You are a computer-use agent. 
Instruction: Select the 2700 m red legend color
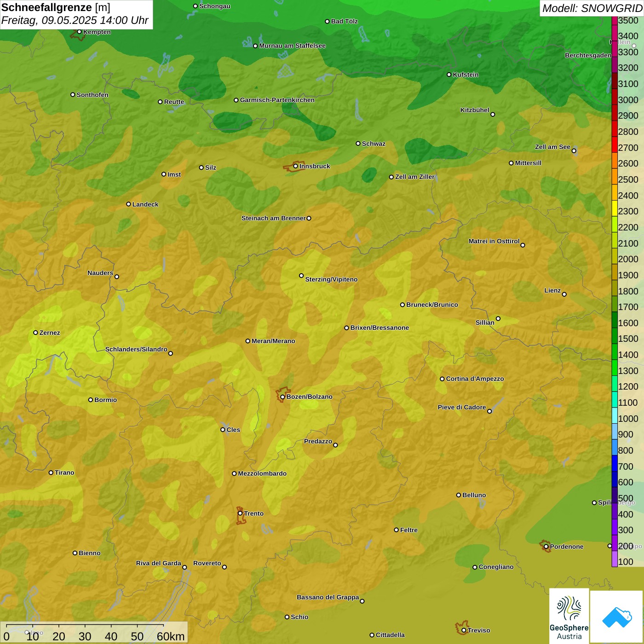(615, 144)
